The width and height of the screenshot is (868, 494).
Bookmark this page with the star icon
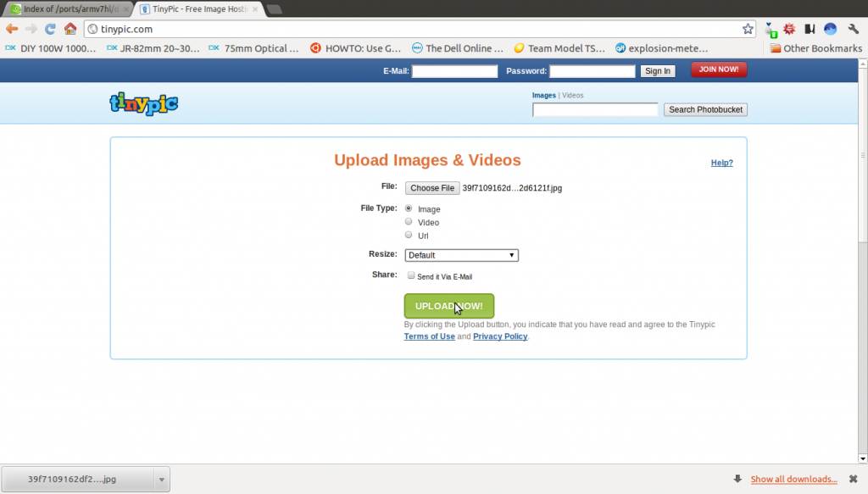pyautogui.click(x=748, y=29)
